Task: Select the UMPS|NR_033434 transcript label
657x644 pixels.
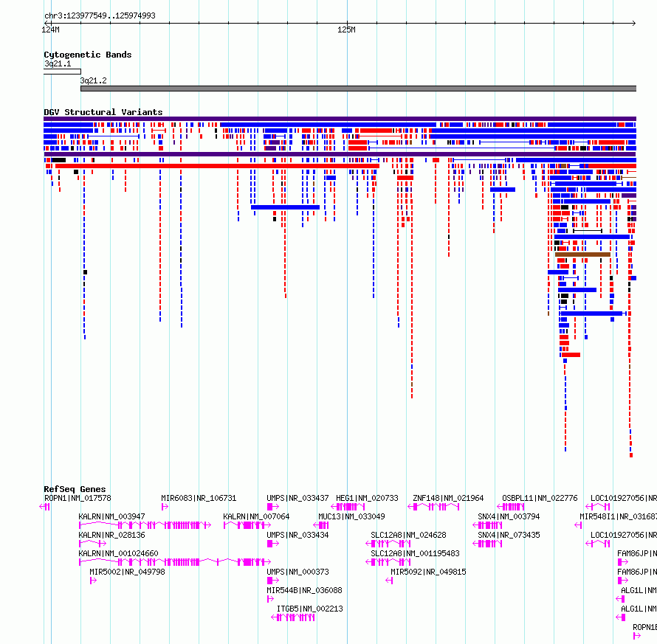Action: 297,535
